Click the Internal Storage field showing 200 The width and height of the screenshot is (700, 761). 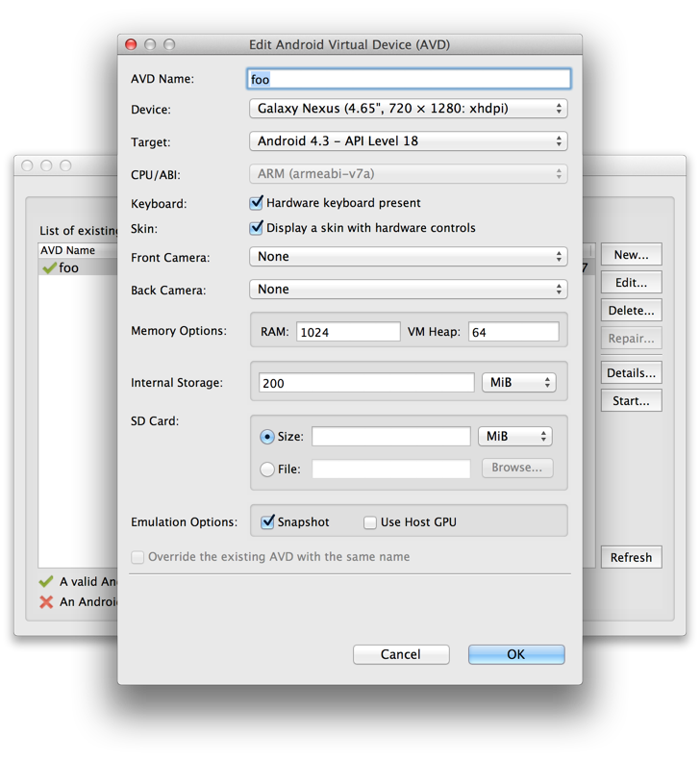pyautogui.click(x=366, y=383)
